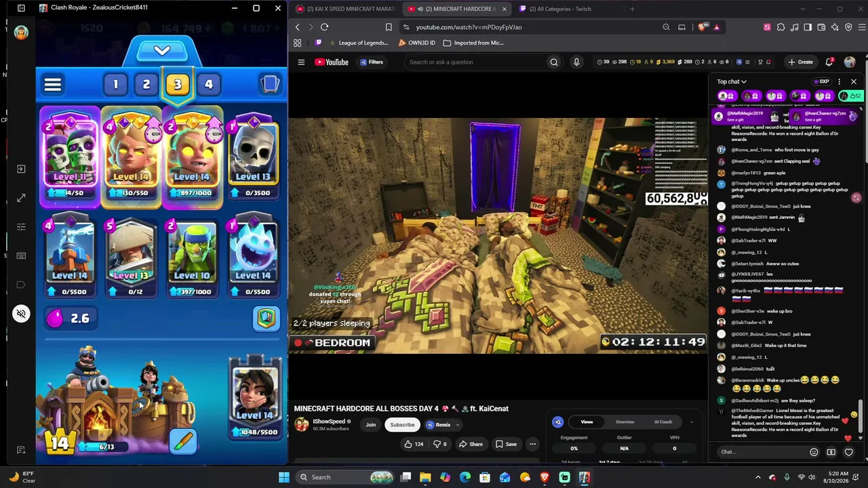Viewport: 868px width, 488px height.
Task: Open a new browser tab
Action: [632, 9]
